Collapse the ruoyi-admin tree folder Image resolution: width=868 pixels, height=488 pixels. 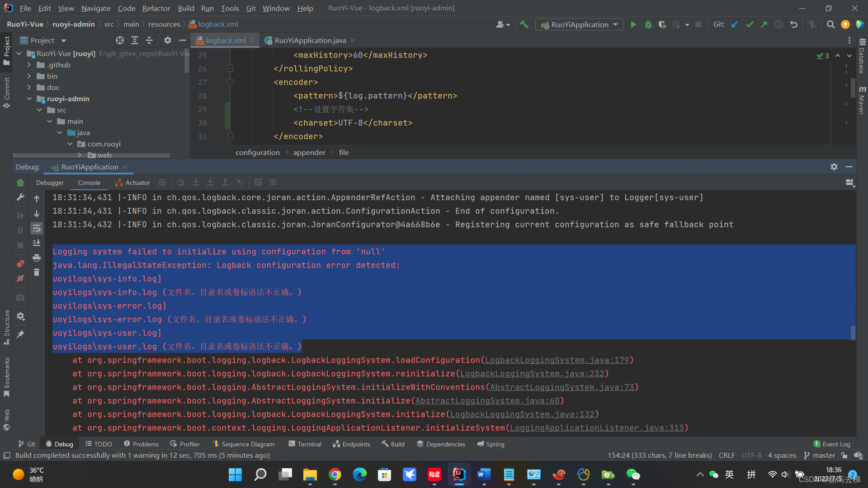(x=29, y=99)
